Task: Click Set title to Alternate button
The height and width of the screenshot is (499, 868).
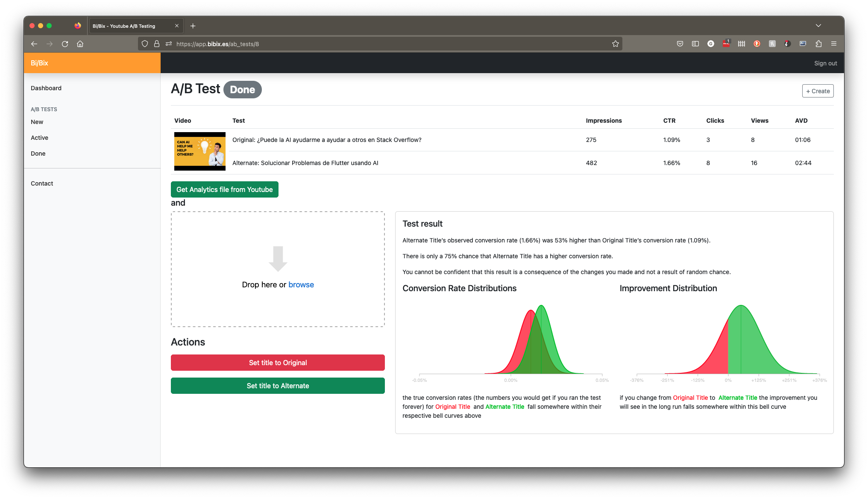Action: pyautogui.click(x=278, y=386)
